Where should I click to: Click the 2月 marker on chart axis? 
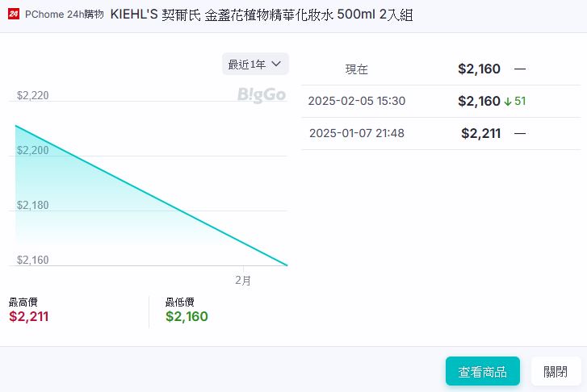(243, 281)
